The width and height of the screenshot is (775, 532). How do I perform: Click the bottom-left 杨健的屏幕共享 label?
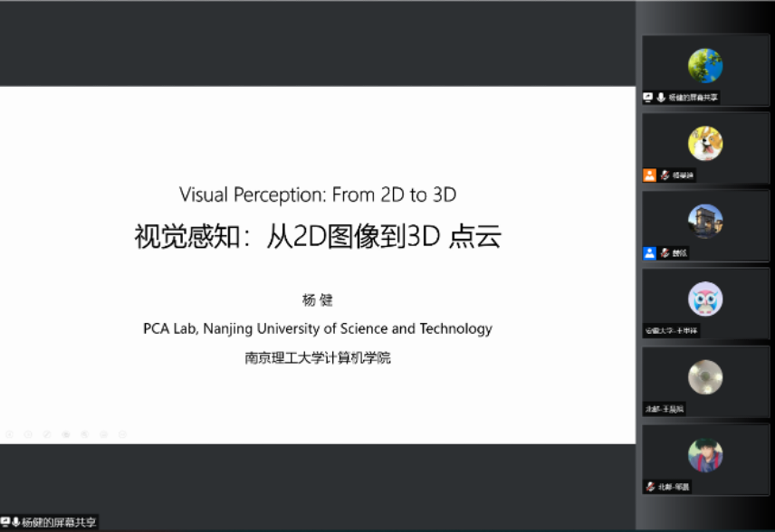coord(59,522)
